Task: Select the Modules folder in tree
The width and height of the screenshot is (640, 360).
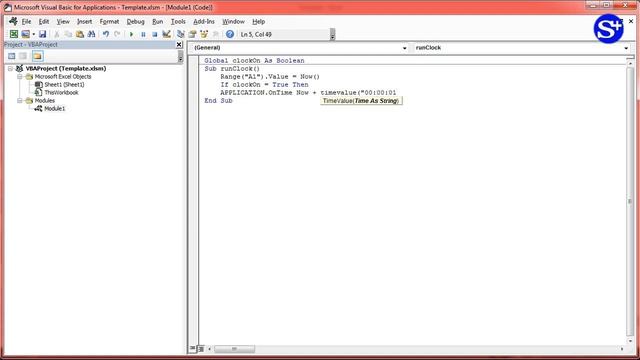Action: (44, 100)
